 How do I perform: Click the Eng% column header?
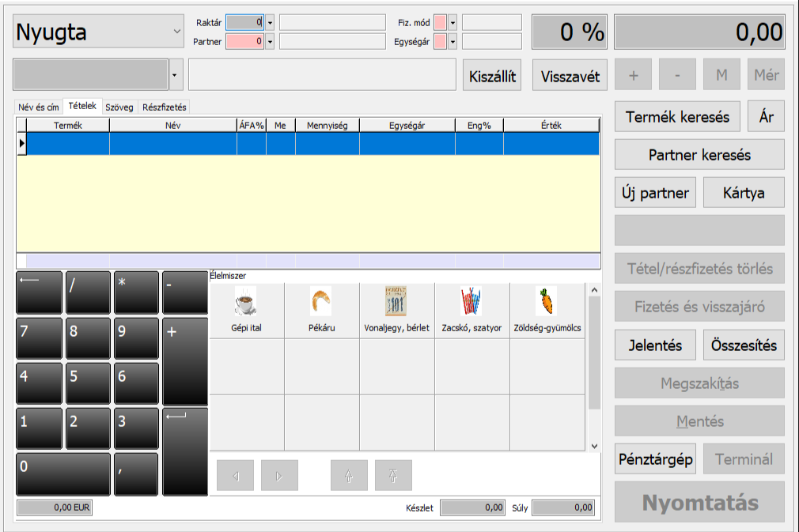click(x=479, y=125)
